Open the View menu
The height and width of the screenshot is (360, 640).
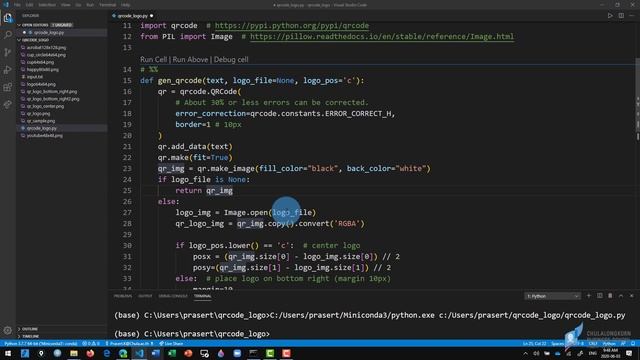[65, 5]
